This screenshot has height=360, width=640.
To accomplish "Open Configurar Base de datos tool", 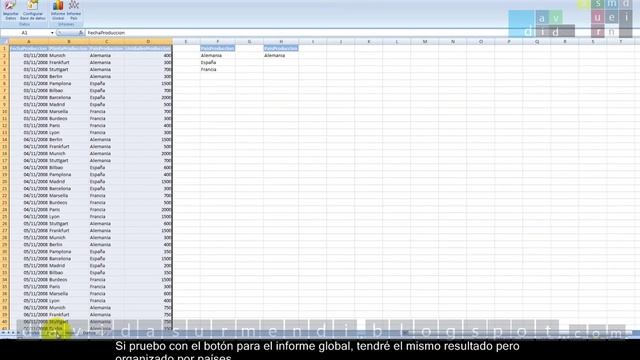I will pos(33,10).
